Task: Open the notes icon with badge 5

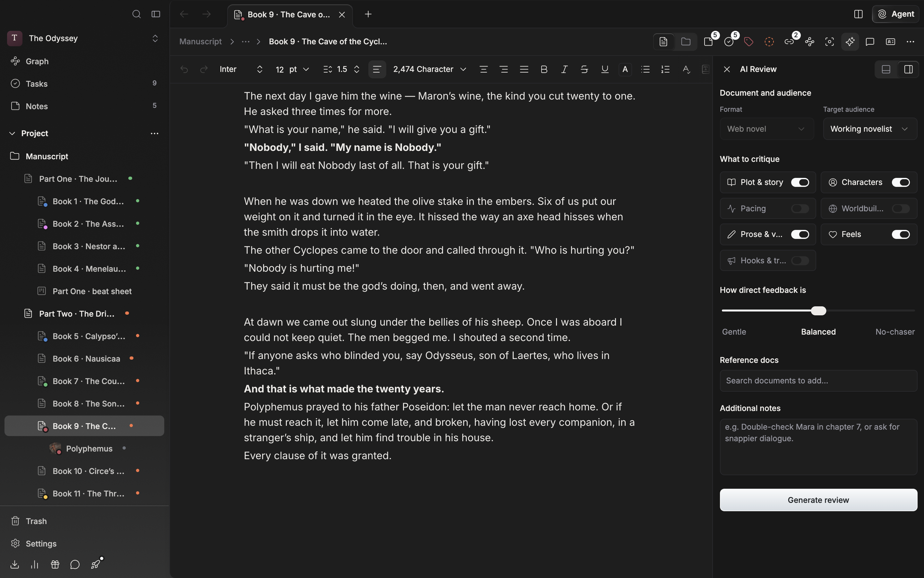Action: [x=709, y=42]
